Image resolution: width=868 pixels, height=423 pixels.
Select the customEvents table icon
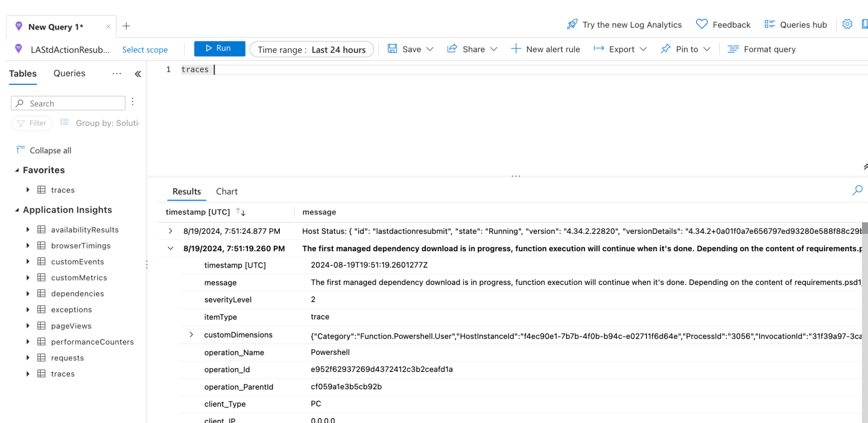tap(42, 262)
